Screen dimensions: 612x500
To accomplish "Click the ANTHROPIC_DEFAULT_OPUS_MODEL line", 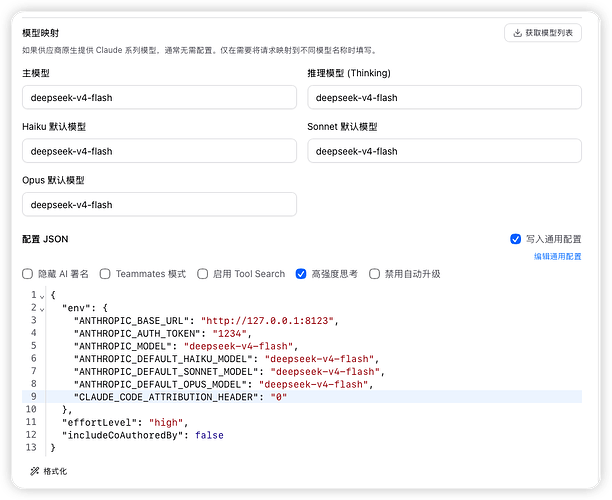I will (x=224, y=384).
